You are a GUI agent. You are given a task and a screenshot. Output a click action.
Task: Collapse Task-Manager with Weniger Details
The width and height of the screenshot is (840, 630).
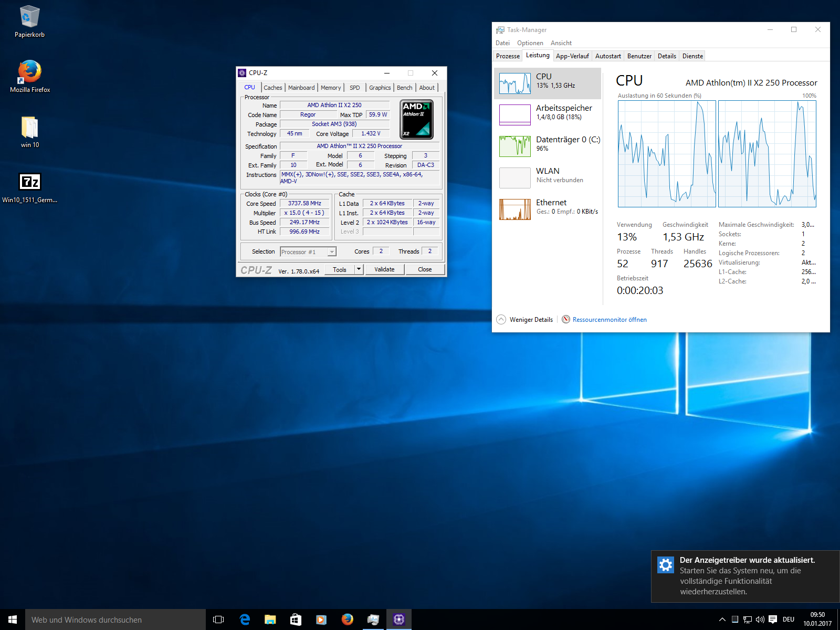click(x=525, y=319)
